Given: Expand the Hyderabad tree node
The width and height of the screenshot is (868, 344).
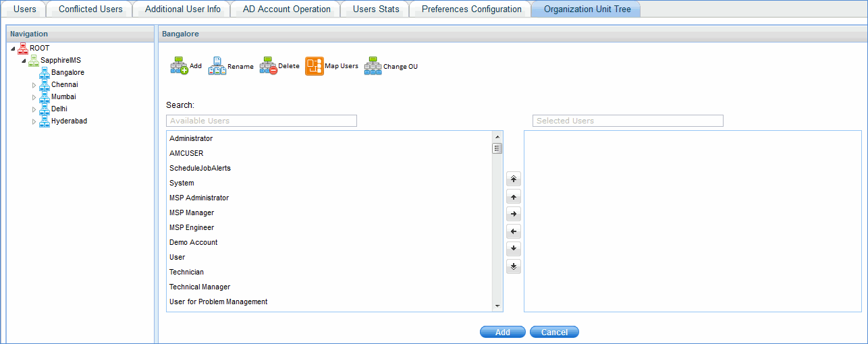Looking at the screenshot, I should click(34, 121).
